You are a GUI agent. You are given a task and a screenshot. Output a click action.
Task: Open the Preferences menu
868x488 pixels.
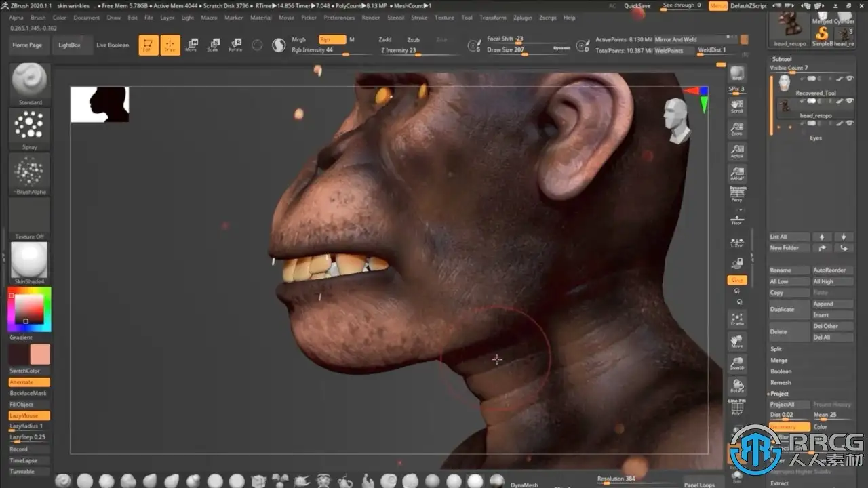click(339, 18)
